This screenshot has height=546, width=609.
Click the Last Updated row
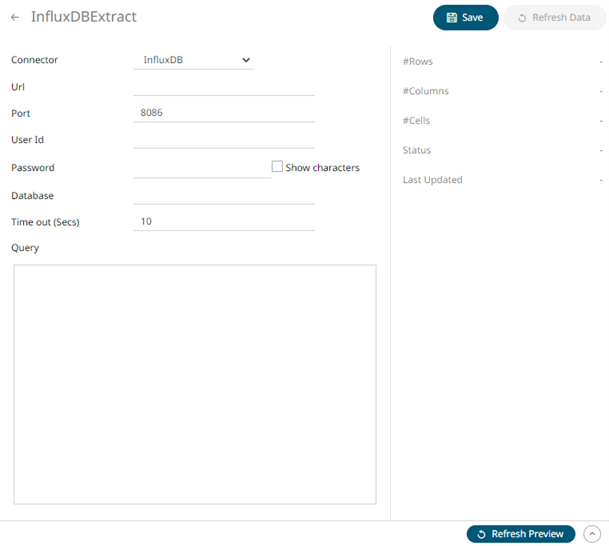[x=500, y=180]
